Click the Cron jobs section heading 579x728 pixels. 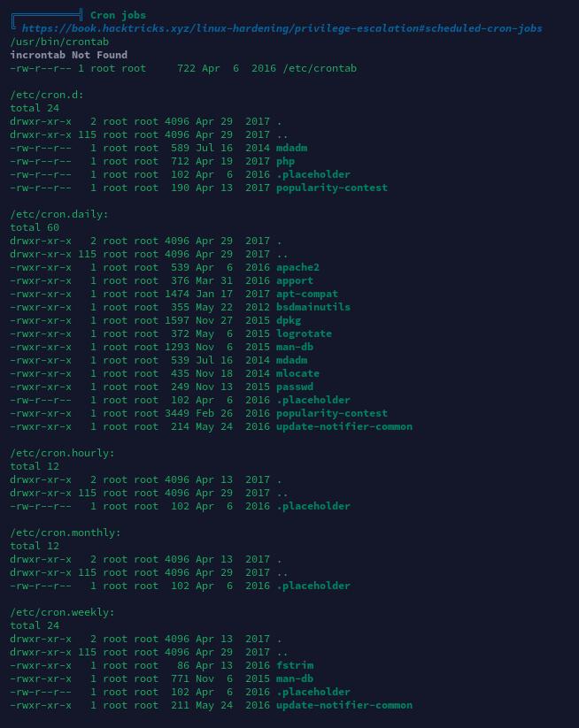(x=118, y=15)
